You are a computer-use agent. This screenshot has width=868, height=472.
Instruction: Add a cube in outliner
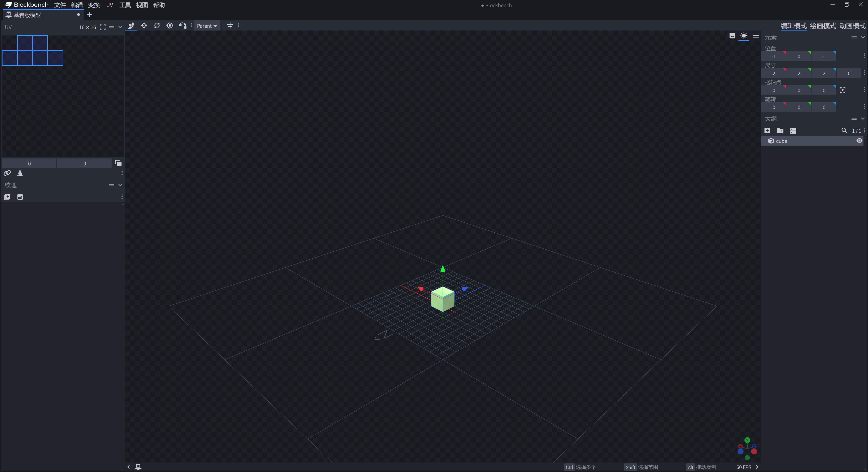pyautogui.click(x=767, y=130)
